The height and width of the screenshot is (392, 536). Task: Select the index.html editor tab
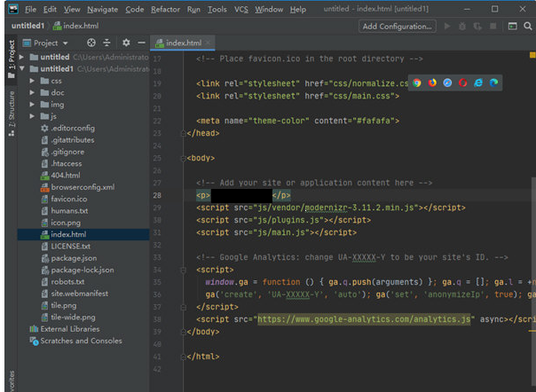(183, 43)
